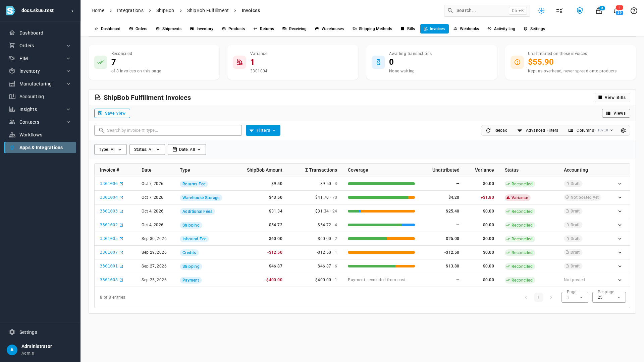The image size is (644, 362).
Task: Collapse the sidebar with the arrow icon
Action: pyautogui.click(x=72, y=11)
